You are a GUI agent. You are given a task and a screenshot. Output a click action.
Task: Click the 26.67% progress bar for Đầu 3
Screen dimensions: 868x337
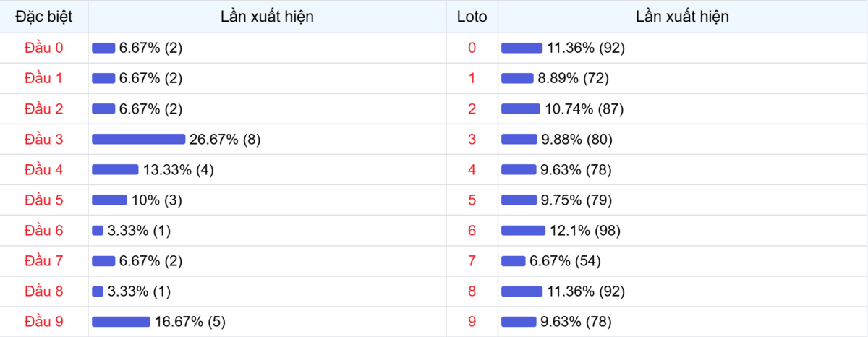point(138,140)
